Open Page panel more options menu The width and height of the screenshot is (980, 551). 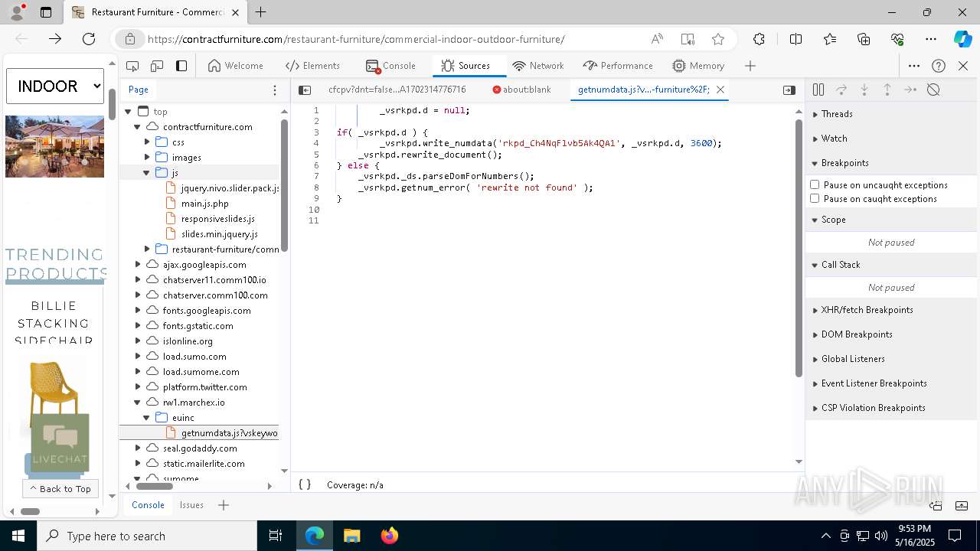[x=275, y=90]
